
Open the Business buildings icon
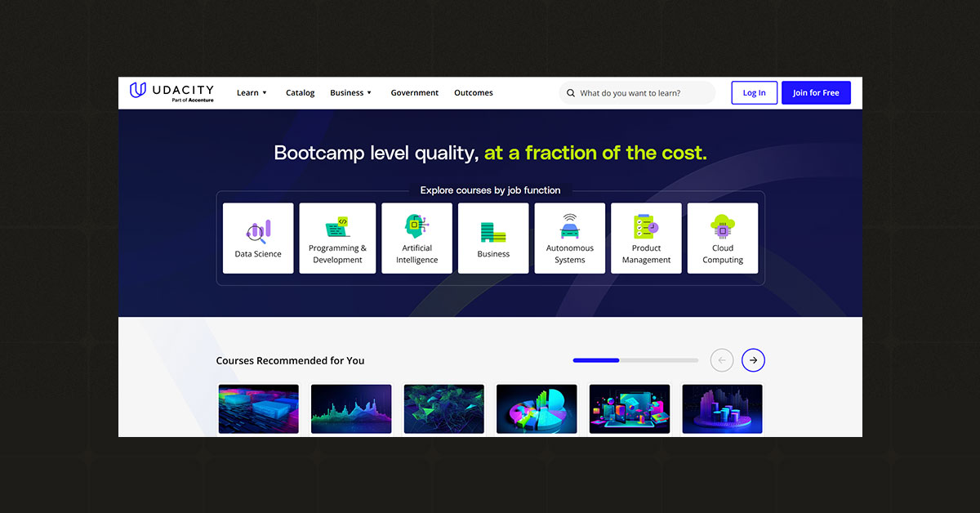[493, 232]
